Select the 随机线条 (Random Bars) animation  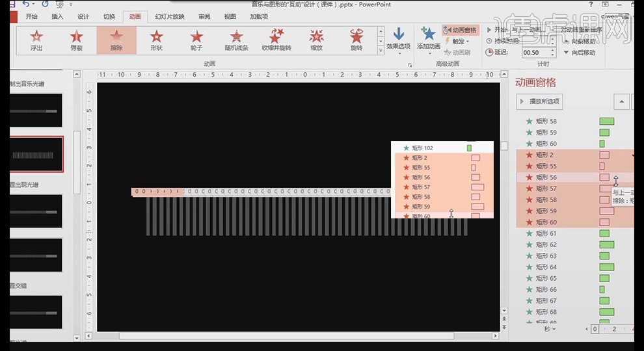point(236,40)
